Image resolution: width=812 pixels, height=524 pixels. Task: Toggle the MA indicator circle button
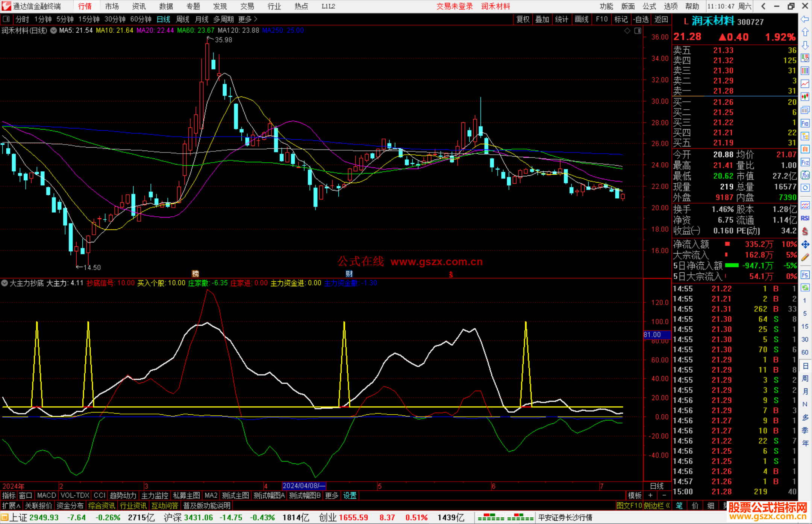54,30
